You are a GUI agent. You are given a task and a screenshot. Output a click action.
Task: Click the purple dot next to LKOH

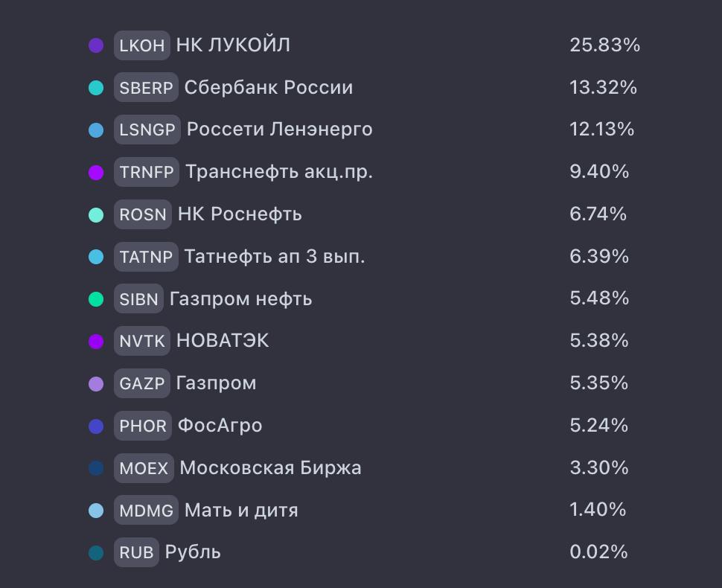point(97,45)
